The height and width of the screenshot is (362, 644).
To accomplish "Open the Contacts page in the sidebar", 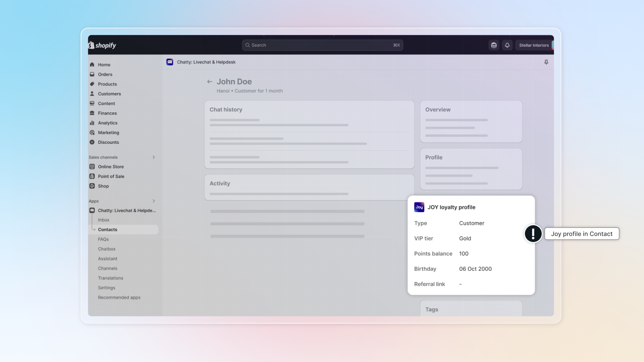I will (x=107, y=230).
